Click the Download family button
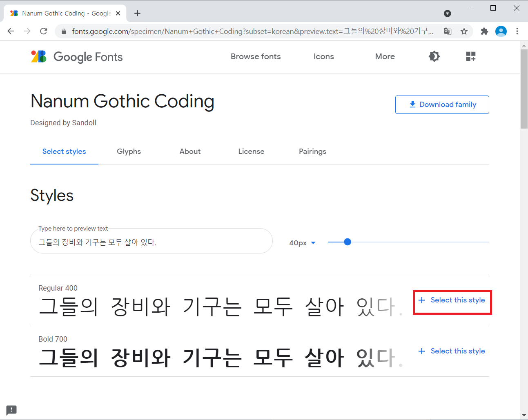The width and height of the screenshot is (528, 420). [x=442, y=104]
